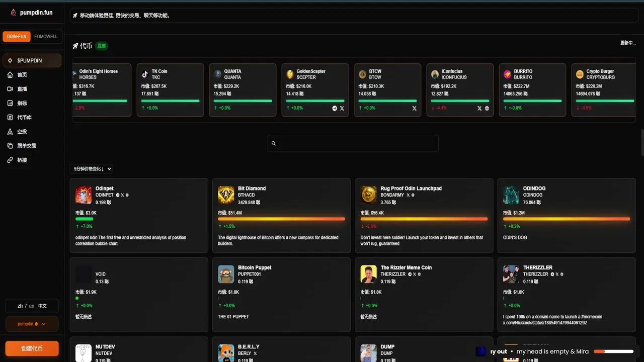
Task: Click the music player progress bar
Action: click(613, 351)
